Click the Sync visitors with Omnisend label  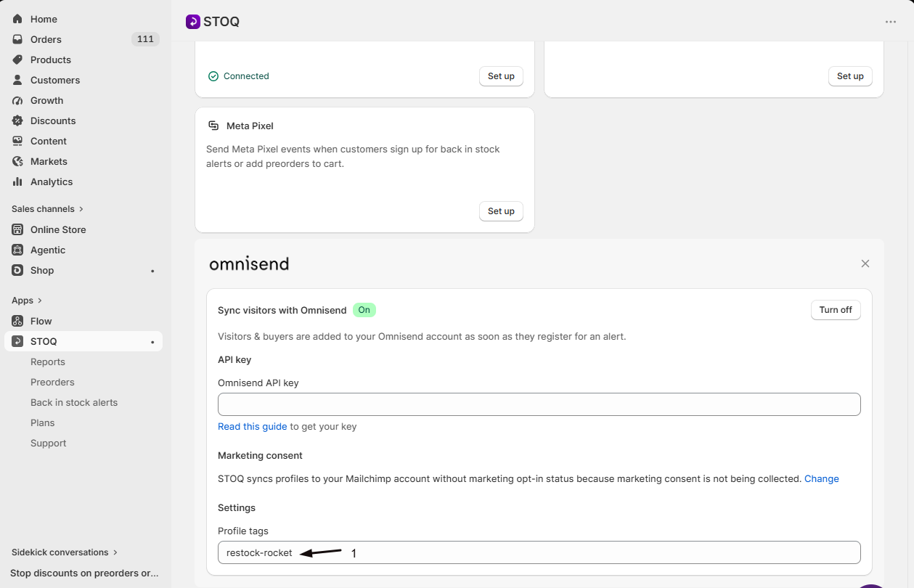coord(282,310)
